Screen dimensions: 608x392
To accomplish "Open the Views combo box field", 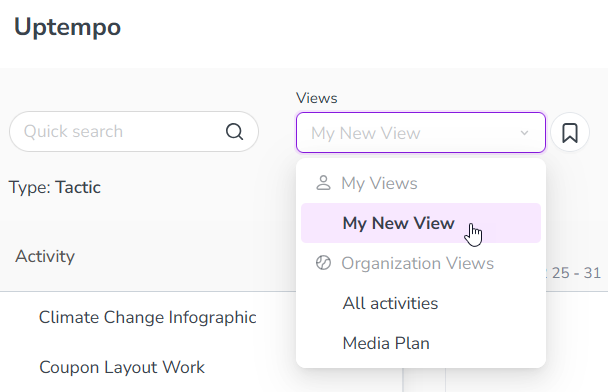I will [421, 133].
